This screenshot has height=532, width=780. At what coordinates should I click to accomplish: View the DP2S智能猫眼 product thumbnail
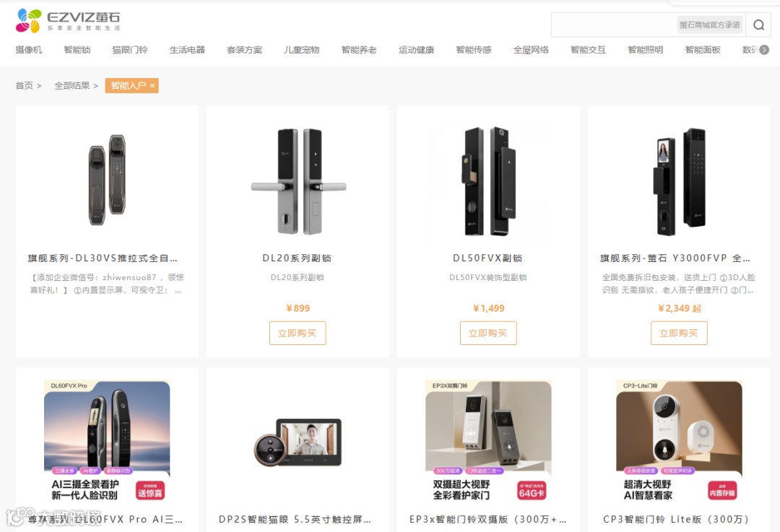(298, 442)
